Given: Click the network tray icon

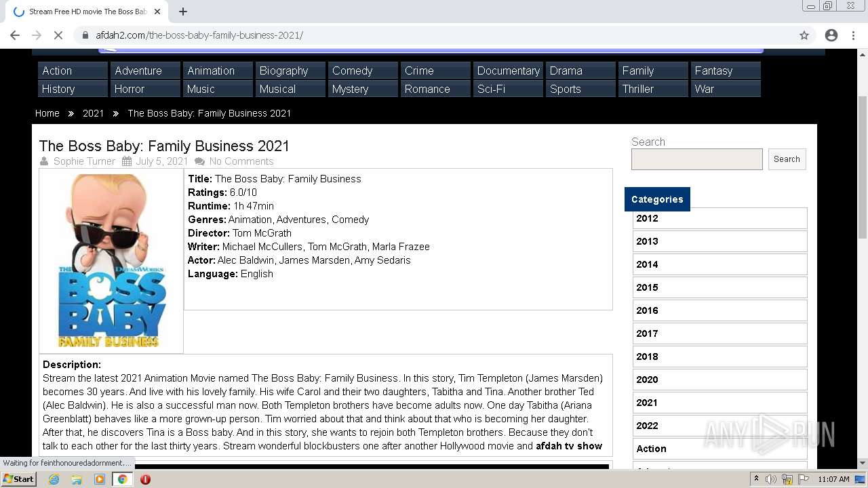Looking at the screenshot, I should click(x=789, y=479).
